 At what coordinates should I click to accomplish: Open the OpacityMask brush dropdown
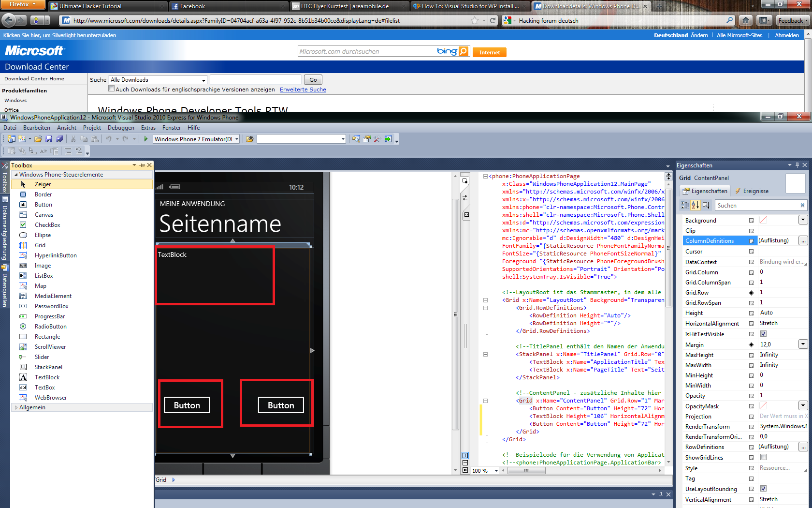coord(803,405)
